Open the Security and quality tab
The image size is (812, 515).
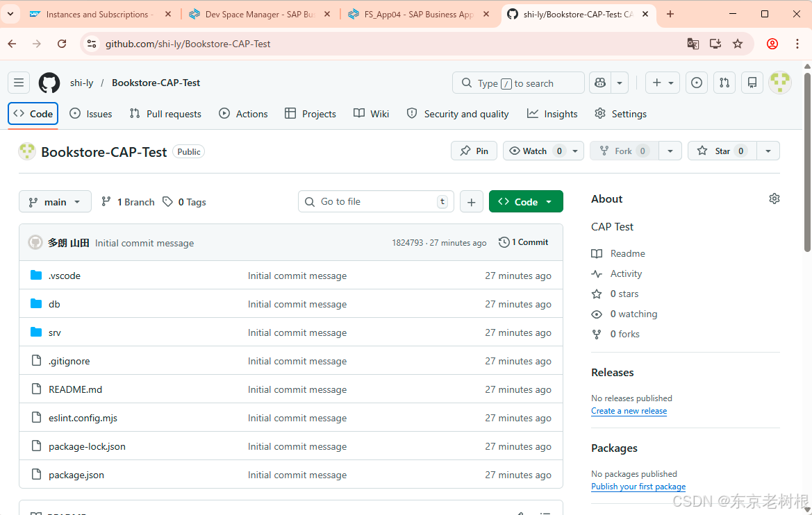point(458,114)
